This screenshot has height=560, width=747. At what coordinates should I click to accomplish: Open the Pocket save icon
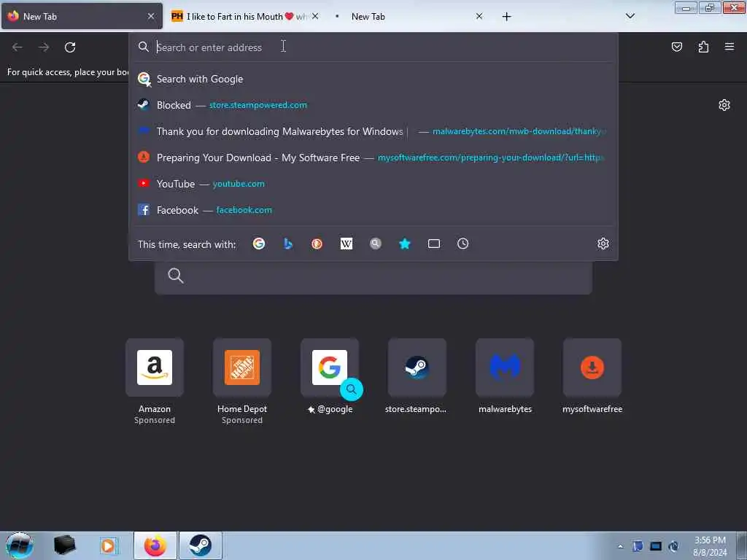(x=676, y=47)
